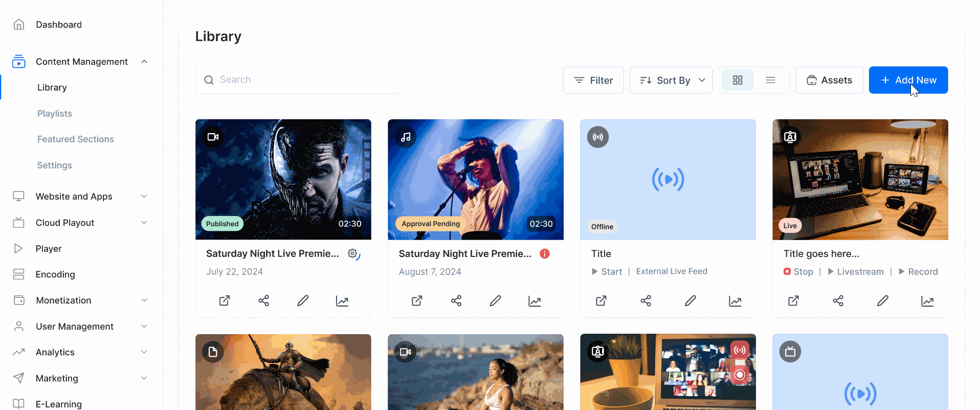
Task: Open Featured Sections page
Action: click(x=76, y=139)
